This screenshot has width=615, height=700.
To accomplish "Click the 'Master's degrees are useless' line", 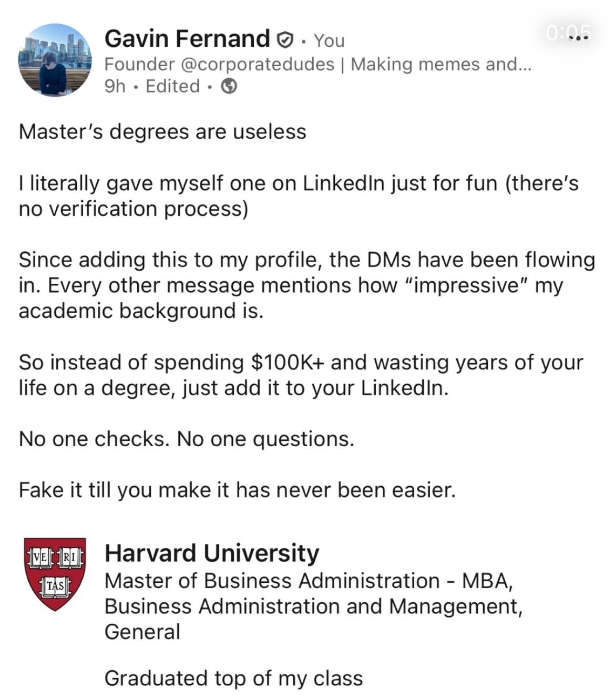I will pos(162,131).
